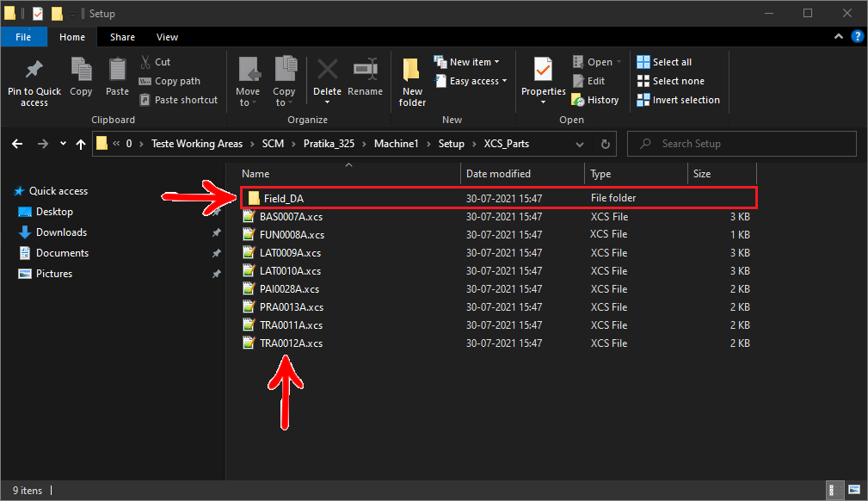Open the File menu tab
Image resolution: width=868 pixels, height=501 pixels.
23,37
